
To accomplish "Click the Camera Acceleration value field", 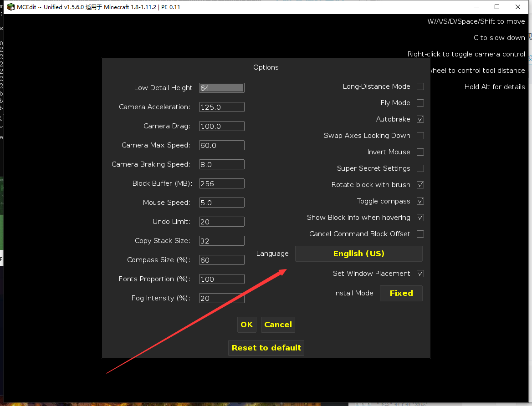I will coord(221,107).
